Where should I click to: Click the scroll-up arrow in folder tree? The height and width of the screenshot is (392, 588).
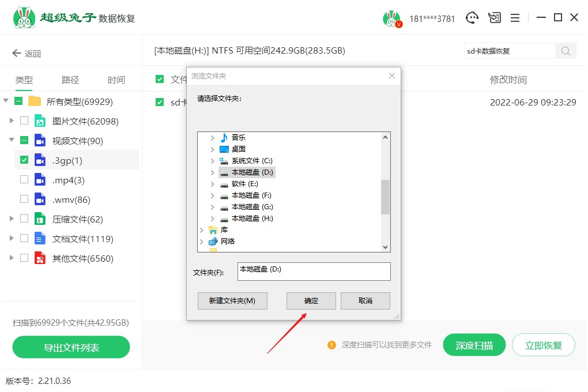385,137
